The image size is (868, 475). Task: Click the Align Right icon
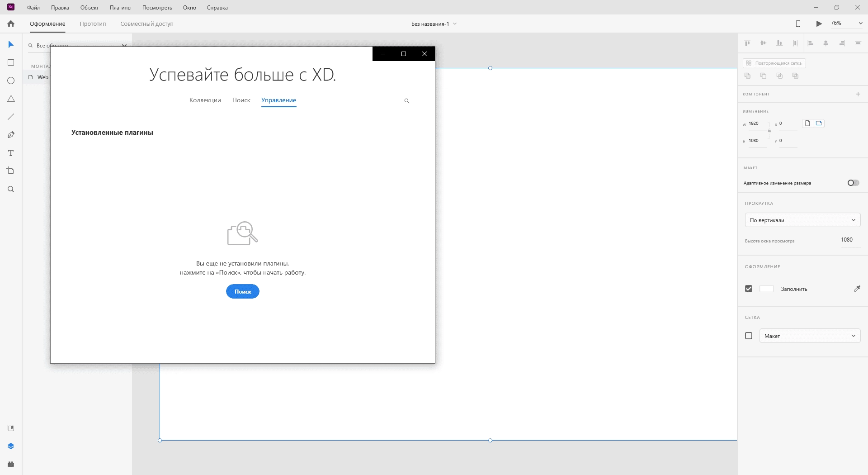pos(842,43)
